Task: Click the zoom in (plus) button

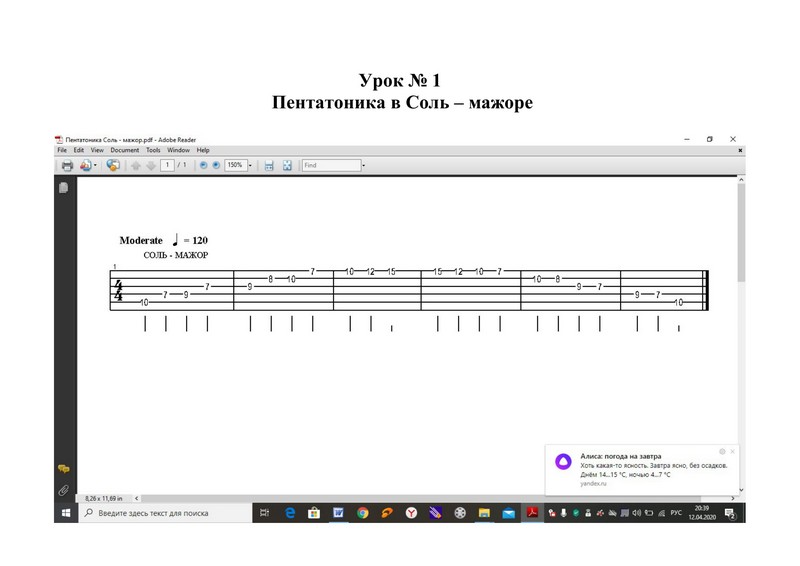Action: click(216, 165)
